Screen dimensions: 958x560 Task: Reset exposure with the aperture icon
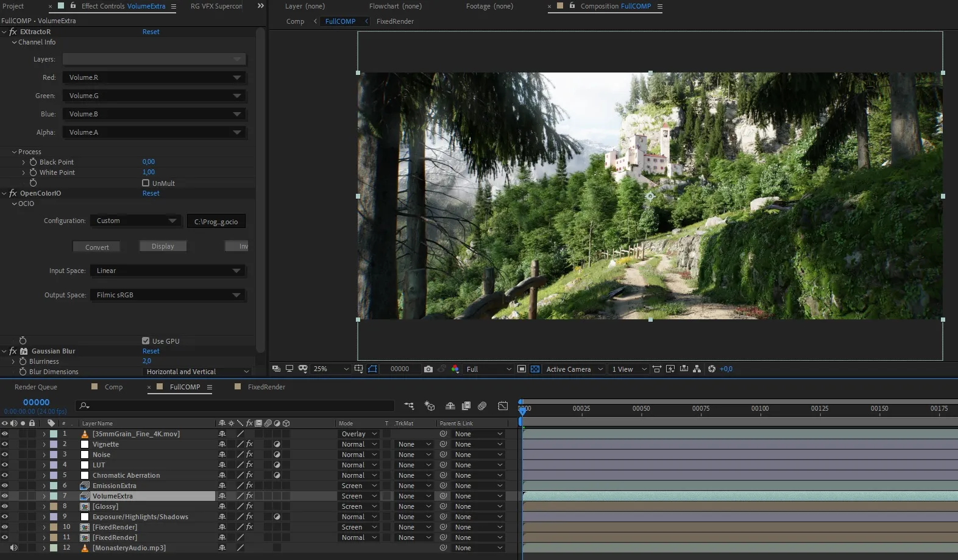coord(712,369)
